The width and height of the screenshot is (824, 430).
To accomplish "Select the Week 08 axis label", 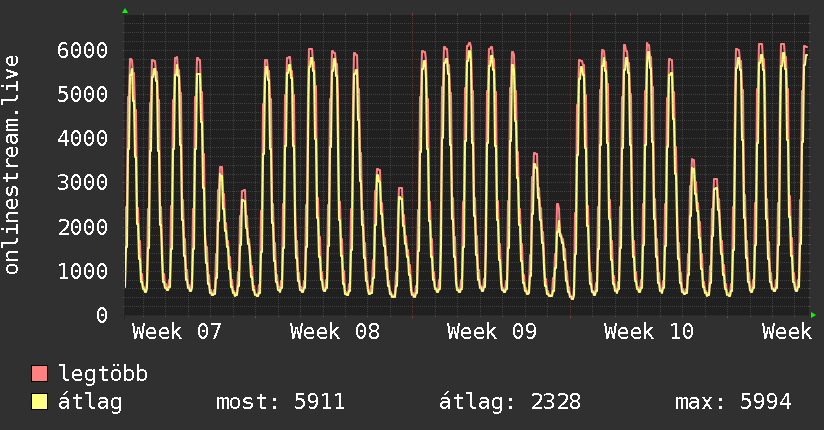I will pos(335,332).
